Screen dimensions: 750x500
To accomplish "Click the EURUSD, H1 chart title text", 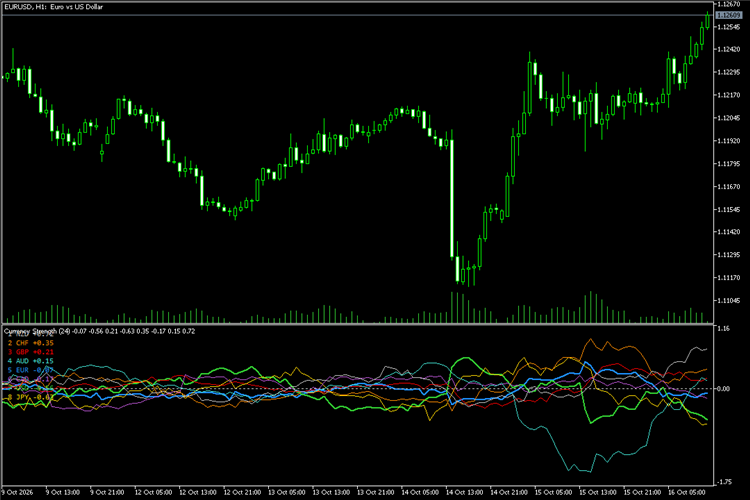I will coord(53,7).
